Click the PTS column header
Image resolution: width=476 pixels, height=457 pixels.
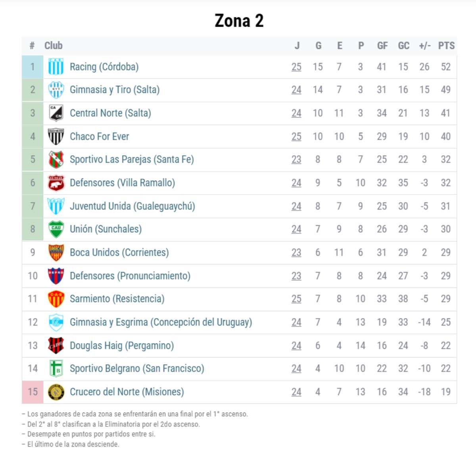point(446,46)
